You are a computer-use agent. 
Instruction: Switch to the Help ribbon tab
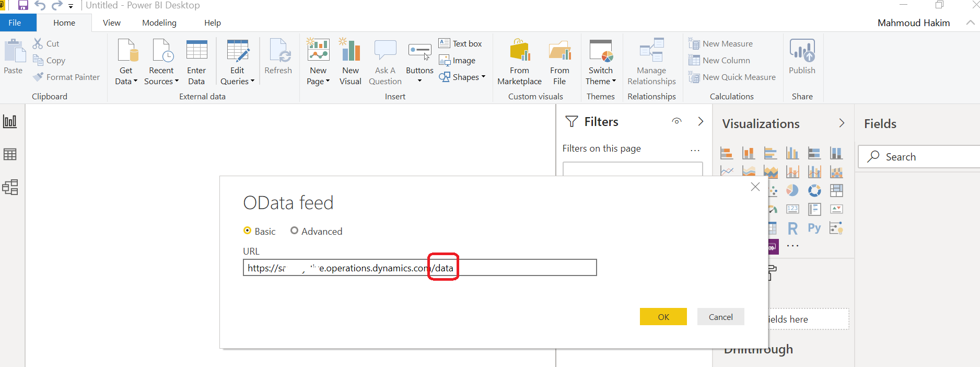(213, 22)
